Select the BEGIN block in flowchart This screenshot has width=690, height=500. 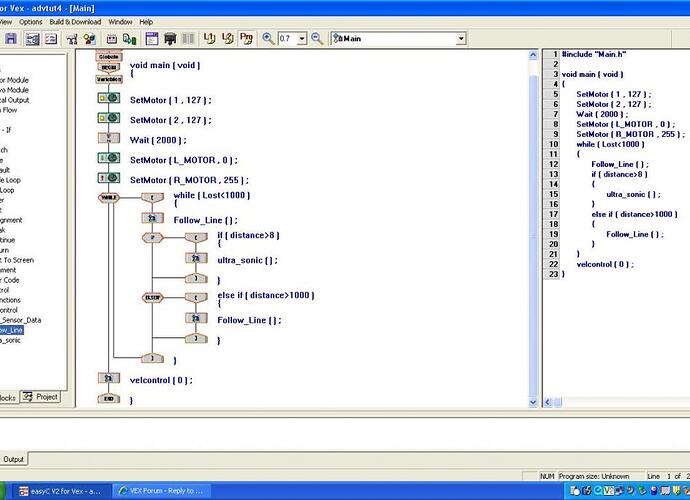click(x=109, y=68)
